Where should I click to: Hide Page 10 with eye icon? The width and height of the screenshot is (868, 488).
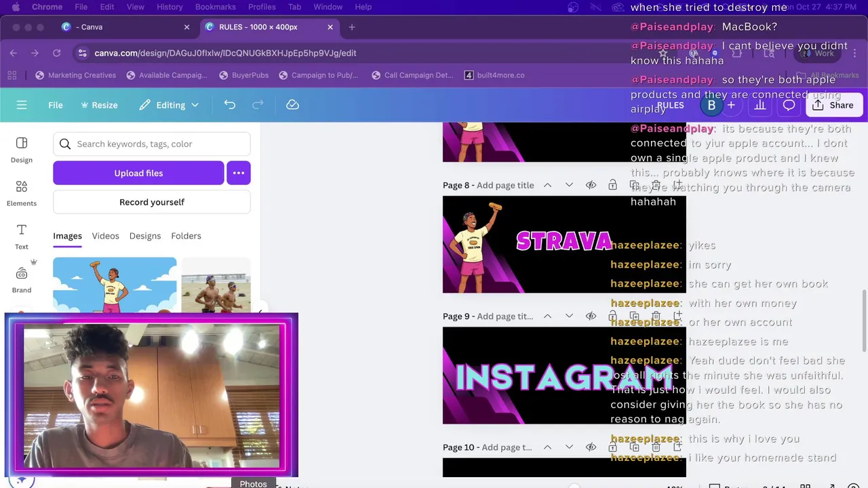tap(591, 447)
